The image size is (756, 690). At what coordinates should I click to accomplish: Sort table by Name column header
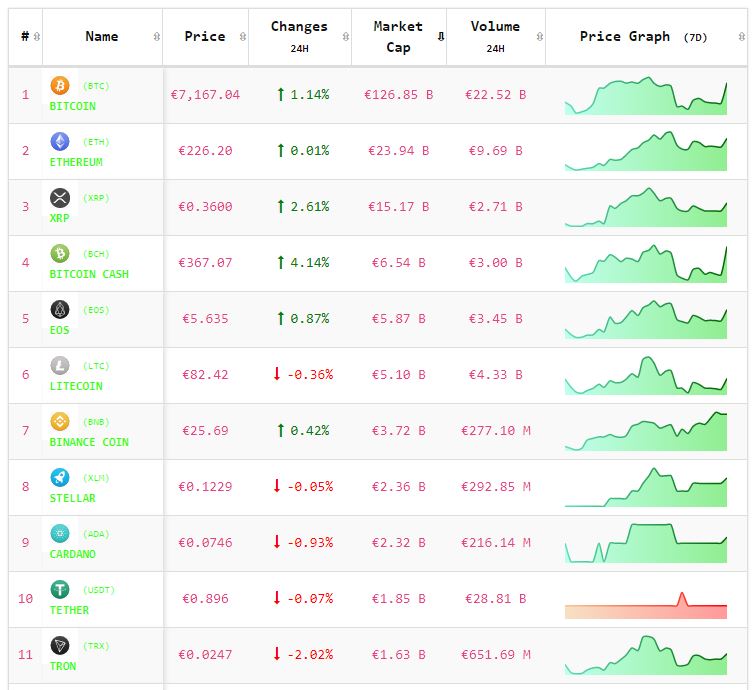pos(102,37)
